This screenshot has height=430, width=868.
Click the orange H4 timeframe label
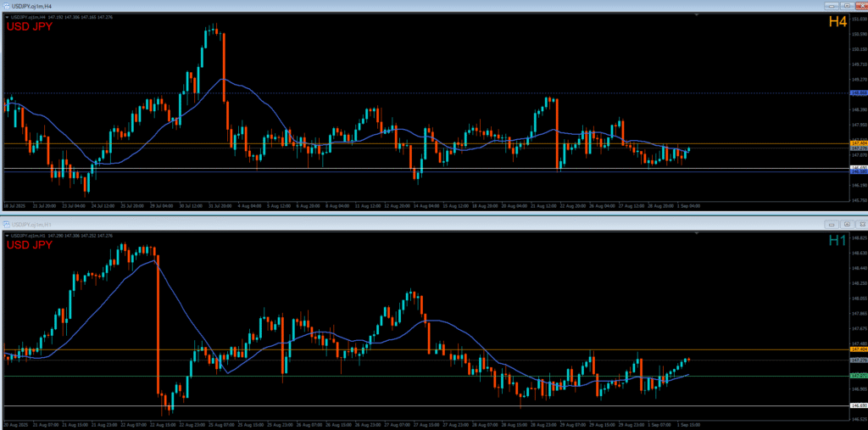tap(837, 22)
